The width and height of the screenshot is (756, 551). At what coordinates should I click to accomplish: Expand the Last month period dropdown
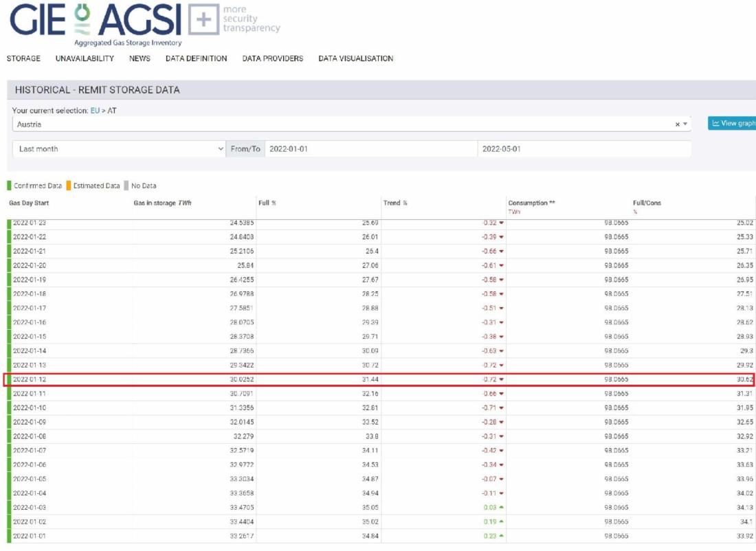[119, 149]
